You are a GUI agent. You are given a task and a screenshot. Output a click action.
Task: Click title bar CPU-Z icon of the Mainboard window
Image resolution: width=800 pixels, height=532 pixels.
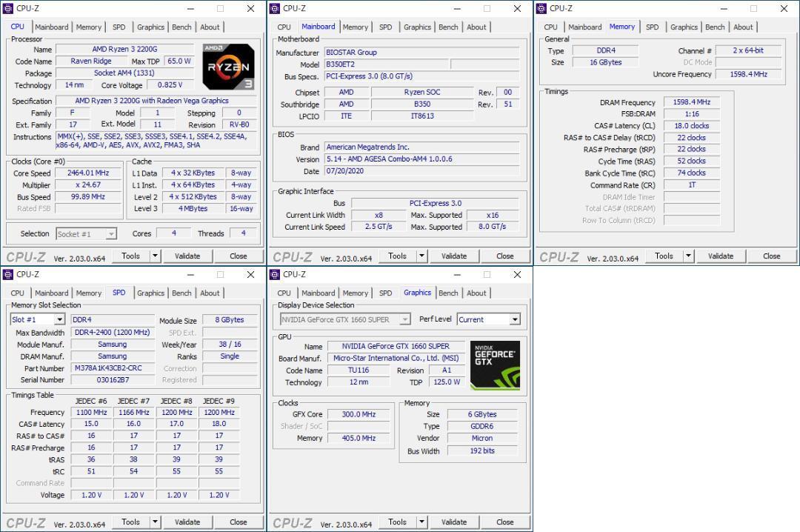274,8
